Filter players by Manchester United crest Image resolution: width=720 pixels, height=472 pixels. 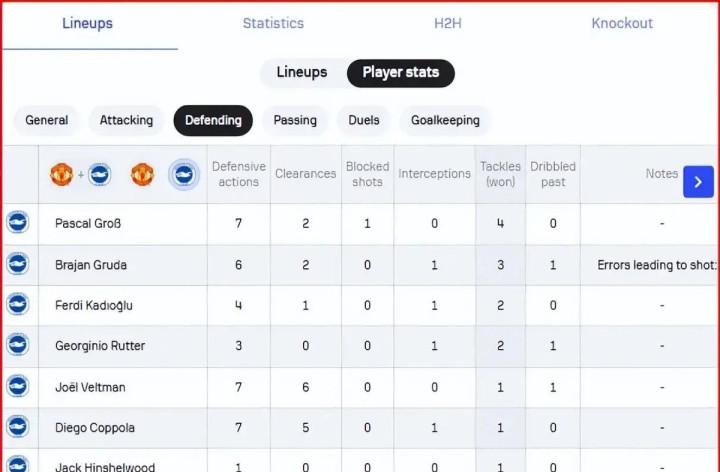(x=142, y=175)
